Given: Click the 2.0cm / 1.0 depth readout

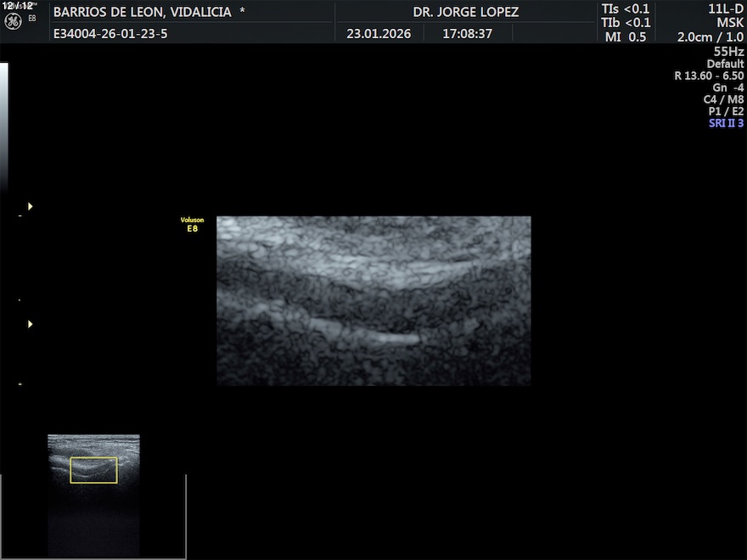Looking at the screenshot, I should tap(710, 37).
